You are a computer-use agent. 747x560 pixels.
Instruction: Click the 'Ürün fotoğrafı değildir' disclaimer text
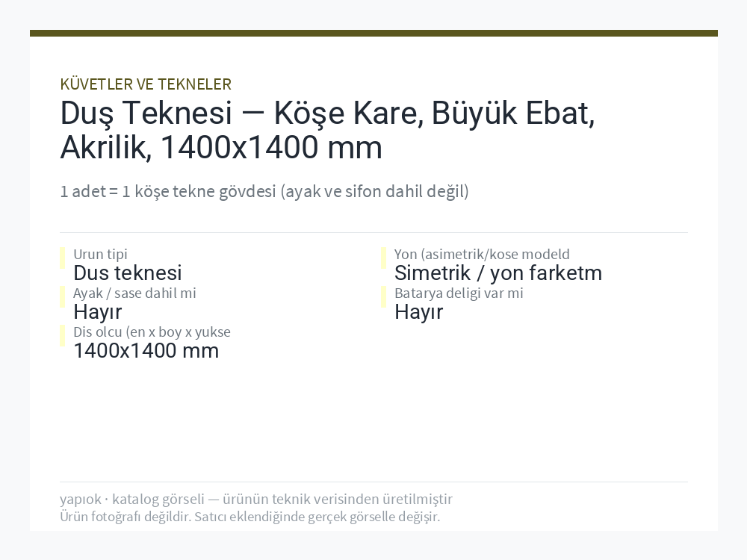pos(250,517)
